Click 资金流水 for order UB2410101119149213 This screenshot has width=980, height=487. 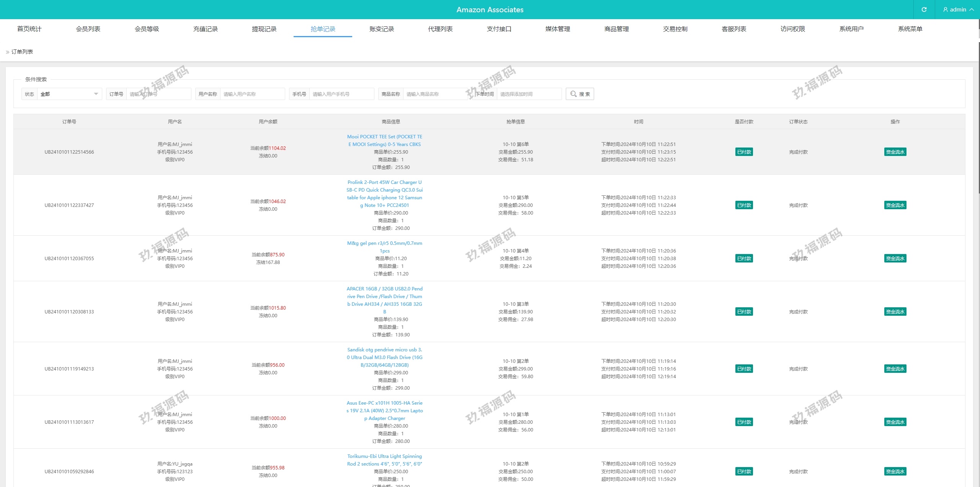(x=895, y=369)
